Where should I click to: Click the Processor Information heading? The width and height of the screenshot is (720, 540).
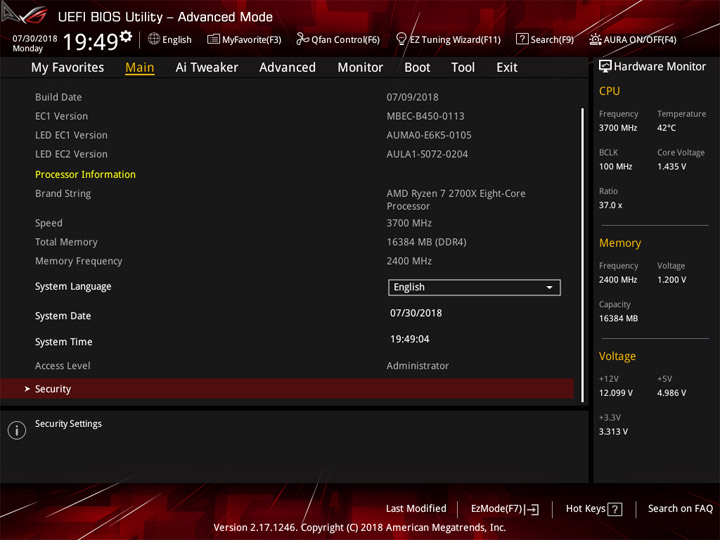tap(85, 174)
